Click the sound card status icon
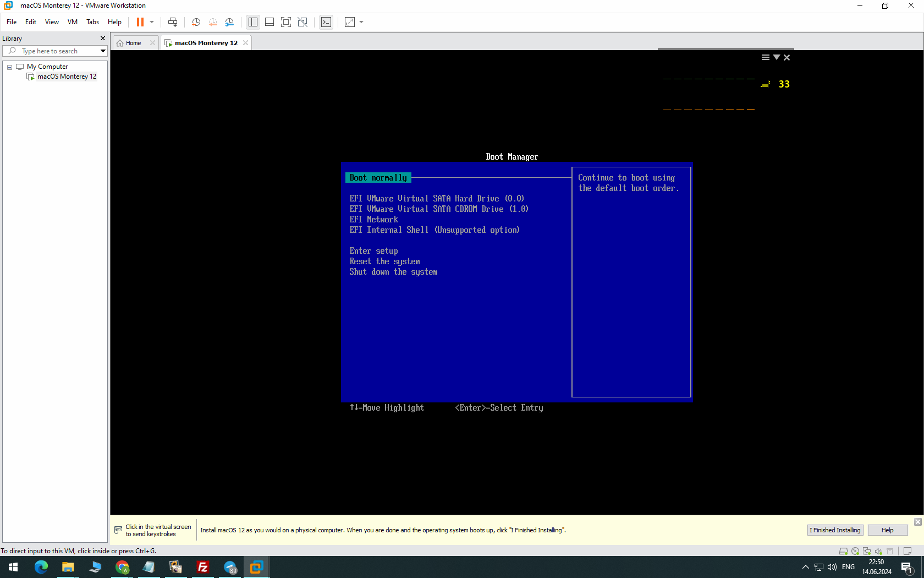Viewport: 924px width, 578px height. (x=878, y=551)
